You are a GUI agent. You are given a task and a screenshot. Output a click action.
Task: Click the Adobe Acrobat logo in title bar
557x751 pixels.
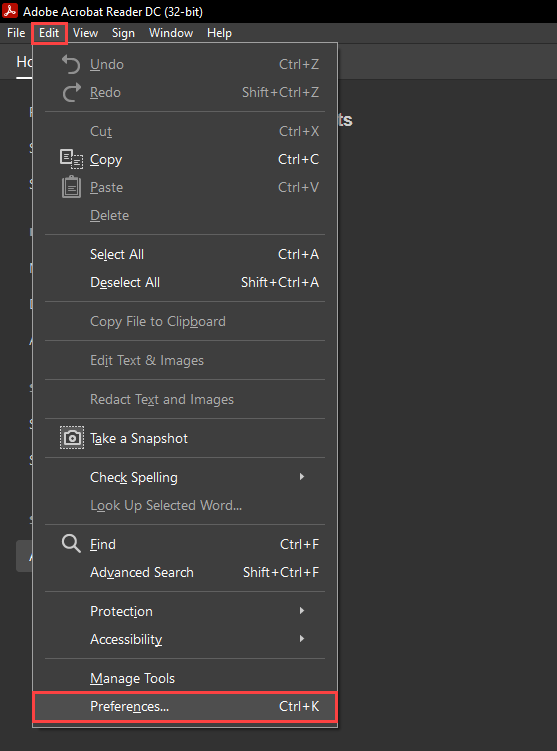point(10,11)
